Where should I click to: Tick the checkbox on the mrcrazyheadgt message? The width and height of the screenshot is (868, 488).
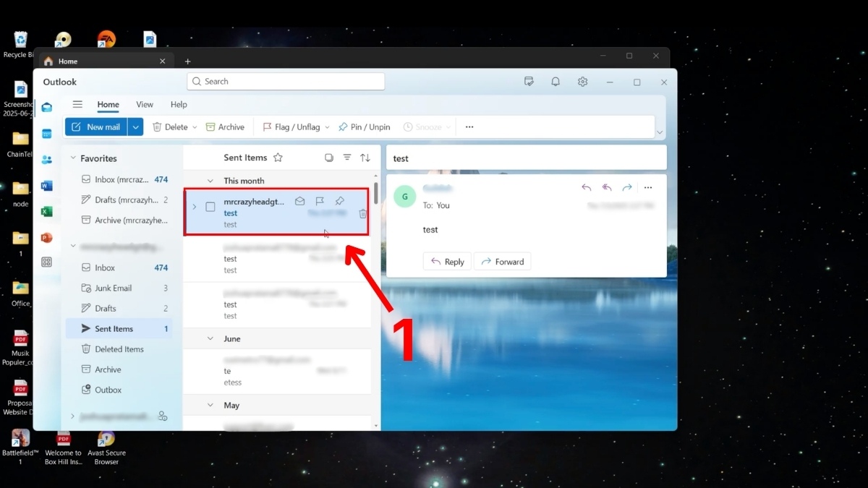pos(210,207)
